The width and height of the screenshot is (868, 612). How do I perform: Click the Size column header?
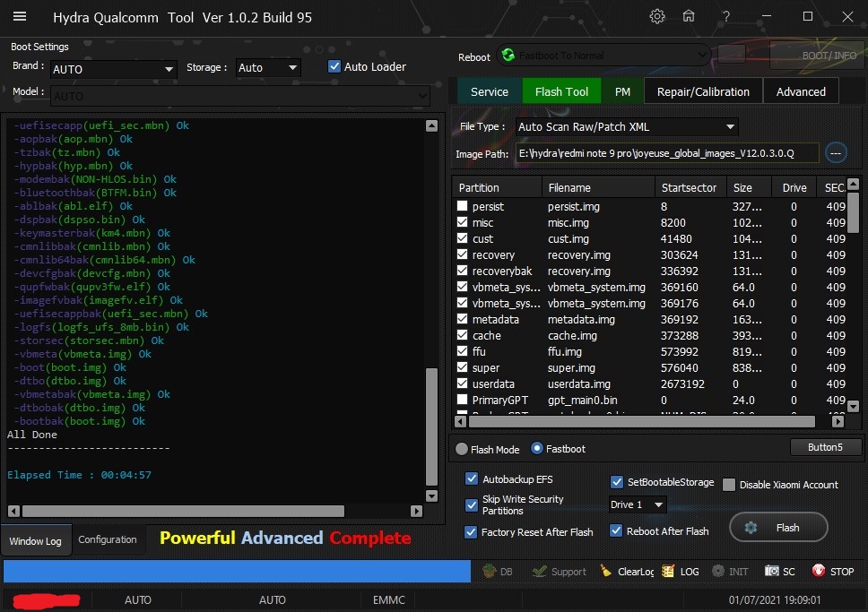coord(749,187)
